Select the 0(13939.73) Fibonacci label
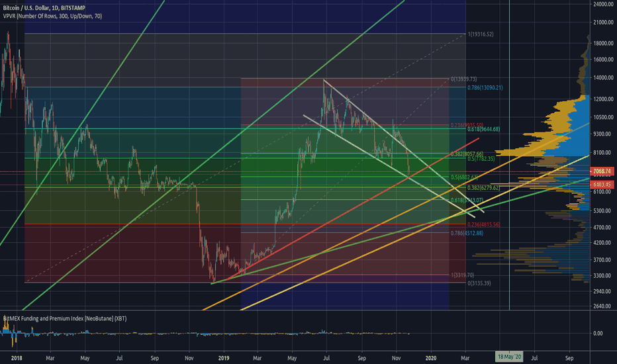 pyautogui.click(x=464, y=79)
